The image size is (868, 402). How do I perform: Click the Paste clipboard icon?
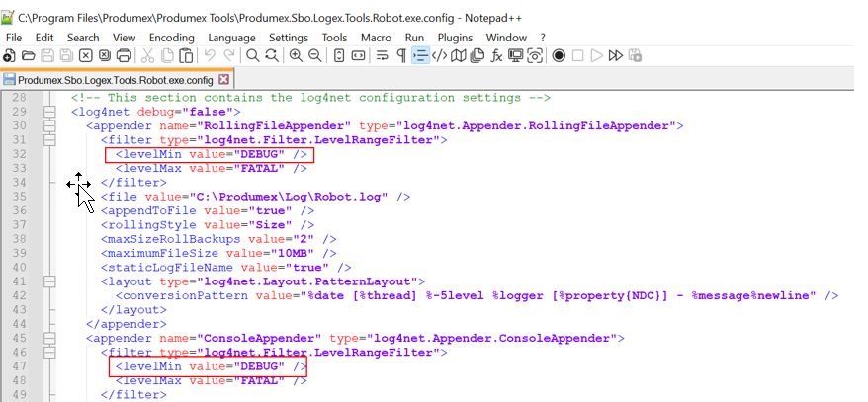187,56
